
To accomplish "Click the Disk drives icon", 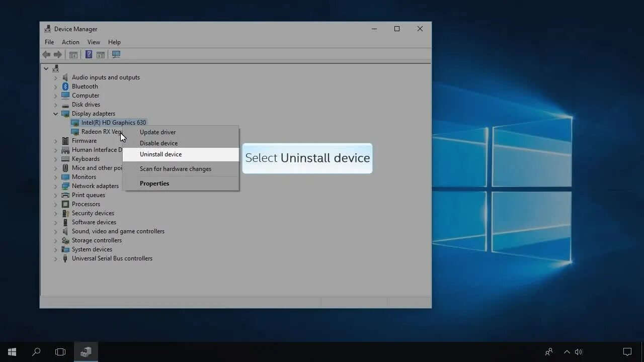I will click(65, 105).
